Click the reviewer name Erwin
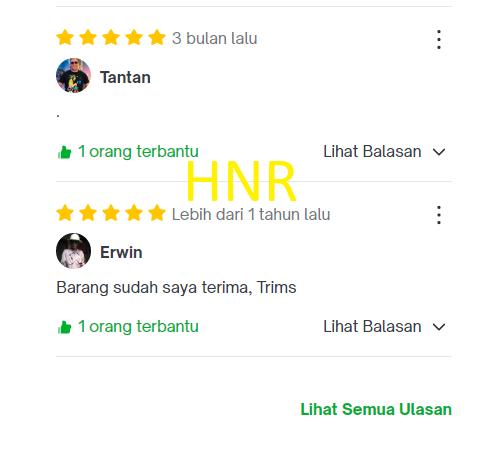 click(x=121, y=252)
